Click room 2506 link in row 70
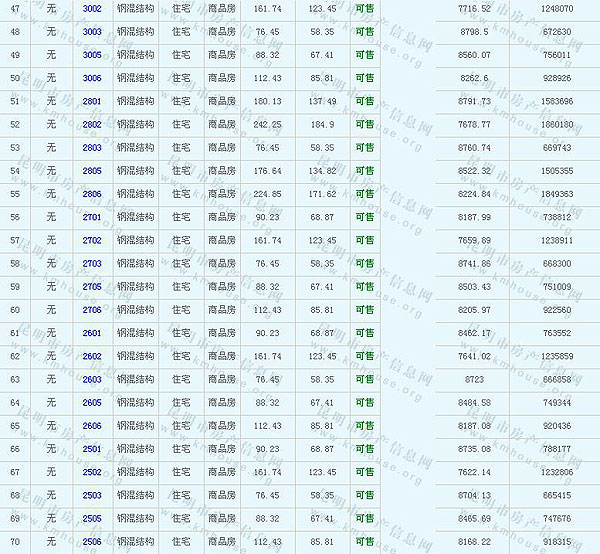The width and height of the screenshot is (600, 554). (x=92, y=542)
